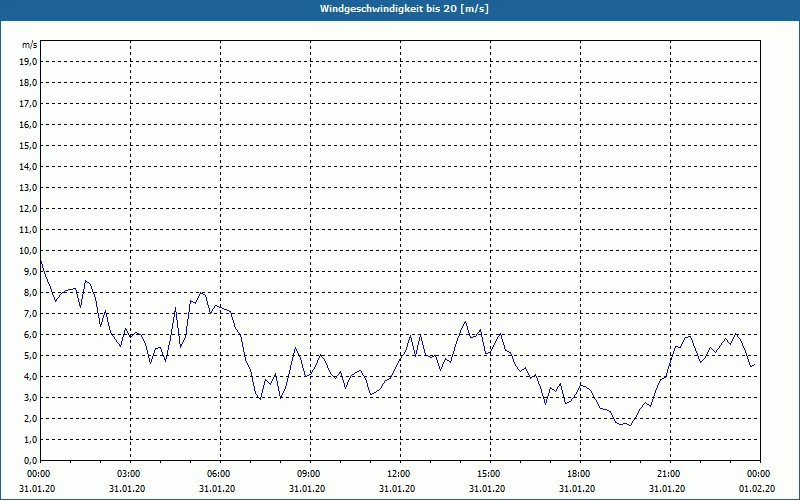The image size is (800, 500).
Task: Select the '18:00' time label
Action: (x=581, y=474)
